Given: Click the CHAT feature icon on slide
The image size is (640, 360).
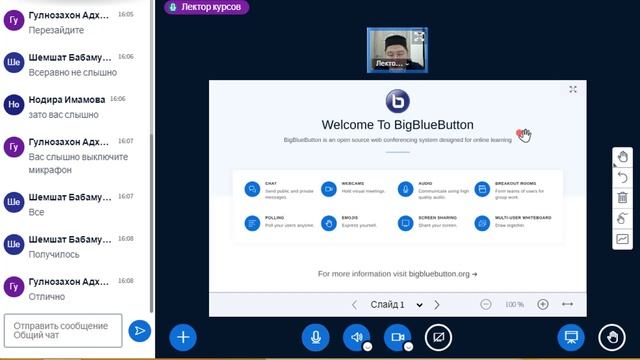Looking at the screenshot, I should [252, 189].
